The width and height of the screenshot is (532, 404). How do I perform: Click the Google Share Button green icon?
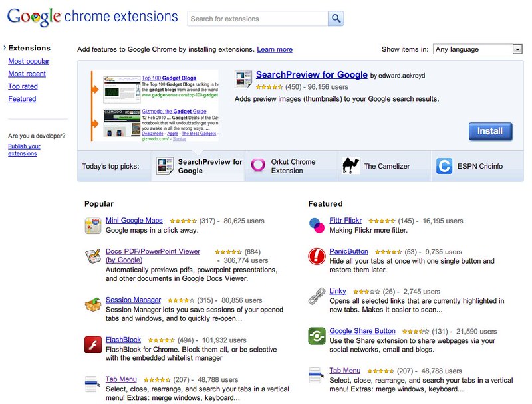click(x=317, y=336)
